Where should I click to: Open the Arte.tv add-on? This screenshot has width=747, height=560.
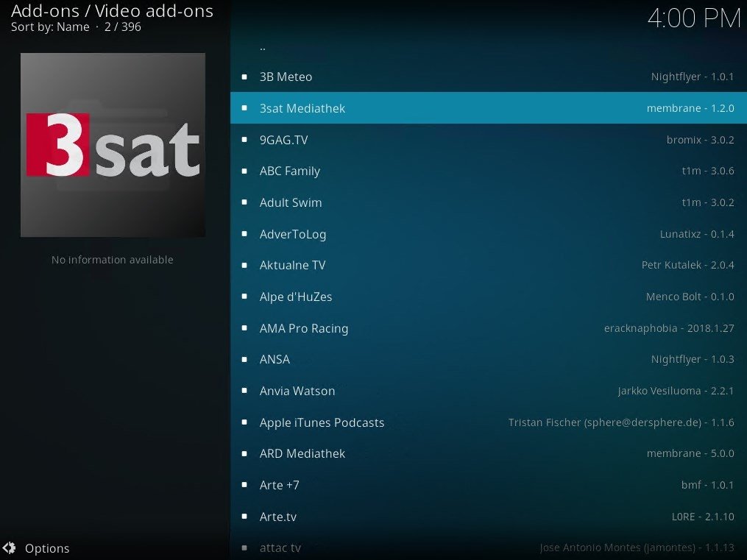(x=489, y=517)
